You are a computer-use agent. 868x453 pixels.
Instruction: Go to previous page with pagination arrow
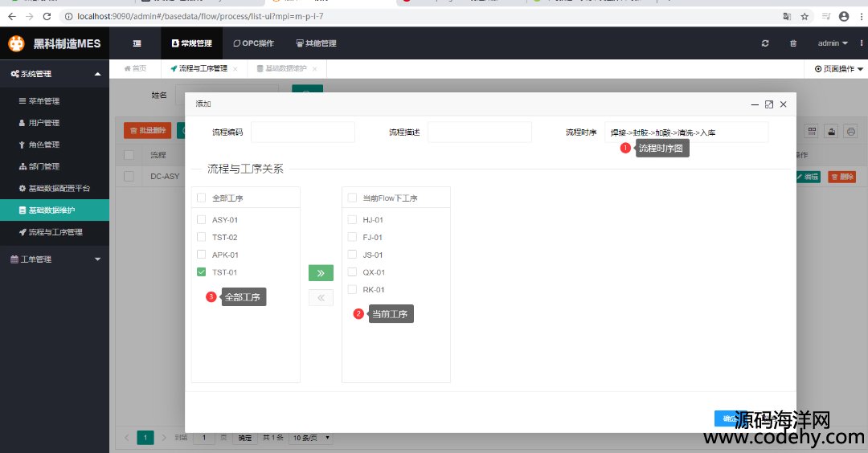pyautogui.click(x=127, y=438)
